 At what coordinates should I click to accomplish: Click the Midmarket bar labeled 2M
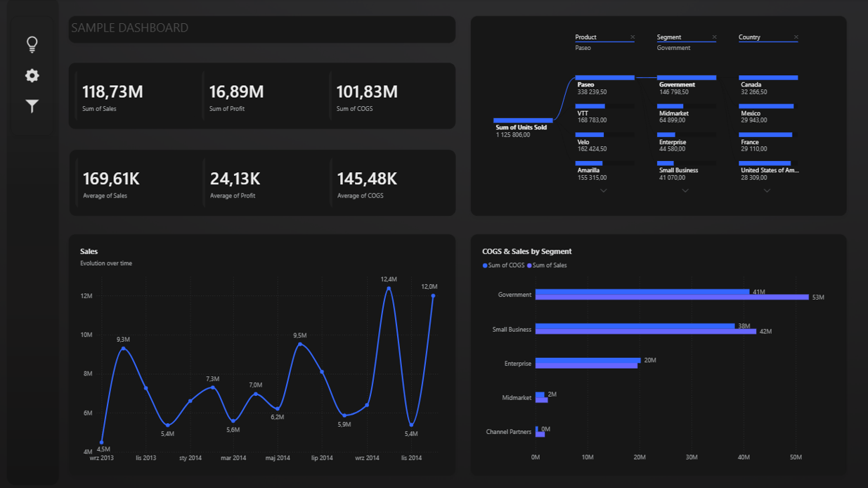[x=540, y=395]
